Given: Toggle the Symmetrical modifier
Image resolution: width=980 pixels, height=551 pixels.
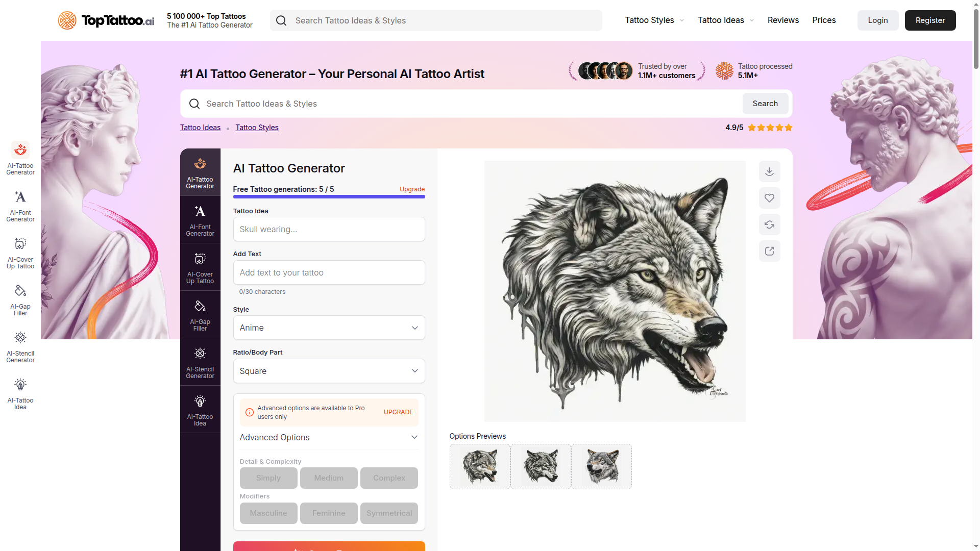Looking at the screenshot, I should coord(389,513).
